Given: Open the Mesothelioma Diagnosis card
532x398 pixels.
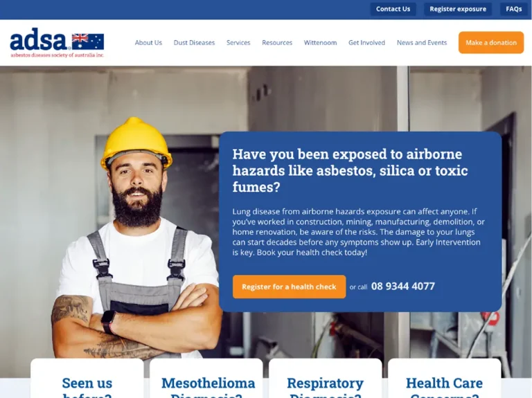Looking at the screenshot, I should (206, 379).
